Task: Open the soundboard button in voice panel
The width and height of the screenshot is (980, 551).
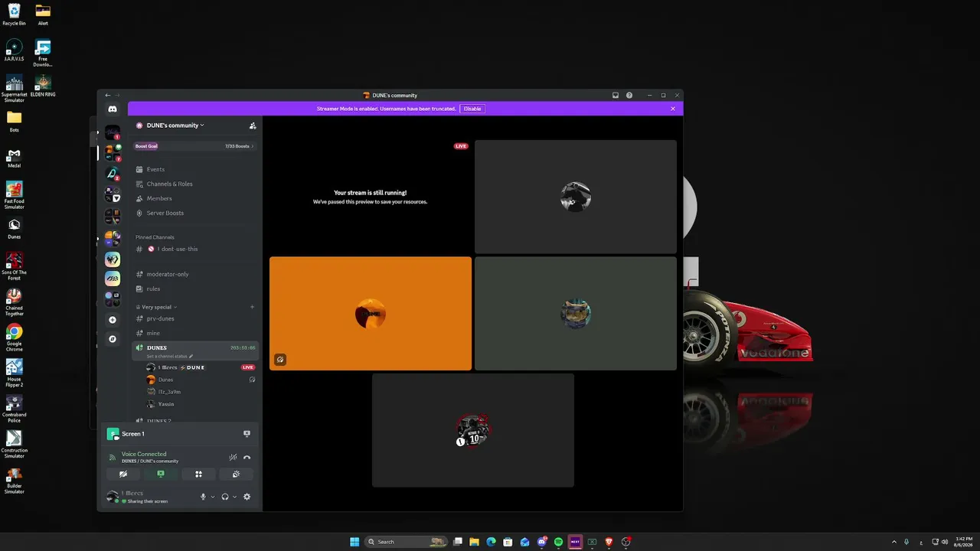Action: (x=236, y=474)
